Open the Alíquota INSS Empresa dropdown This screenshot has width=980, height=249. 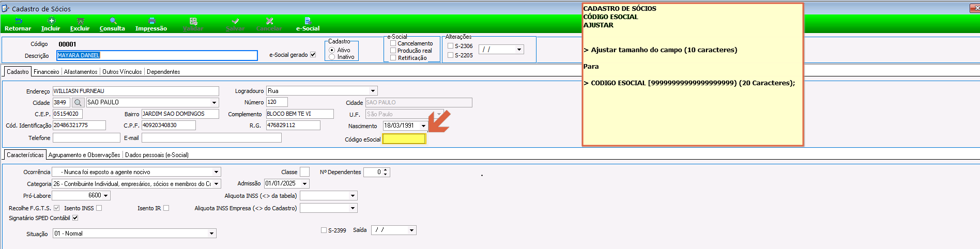tap(353, 208)
